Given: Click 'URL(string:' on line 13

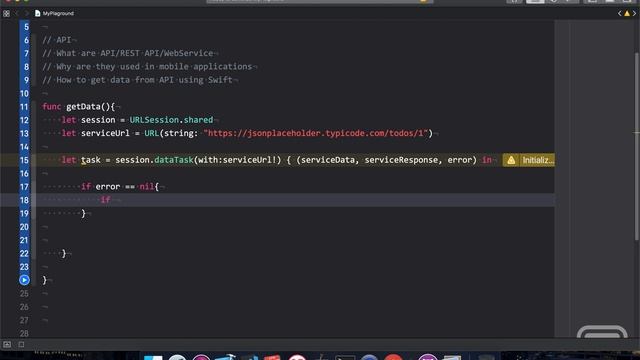Looking at the screenshot, I should tap(171, 133).
